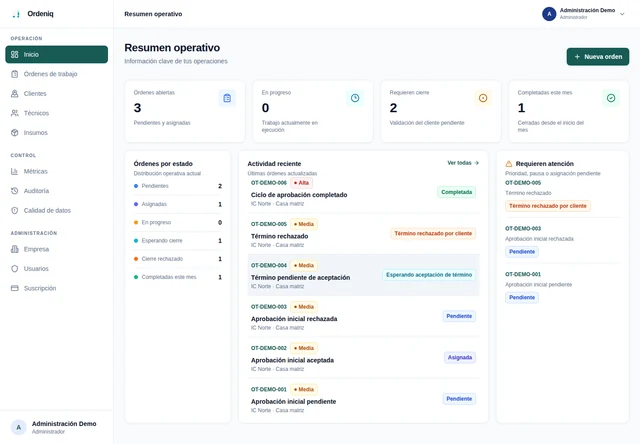Click the Calidad de datos shield icon
640x444 pixels.
(x=15, y=211)
